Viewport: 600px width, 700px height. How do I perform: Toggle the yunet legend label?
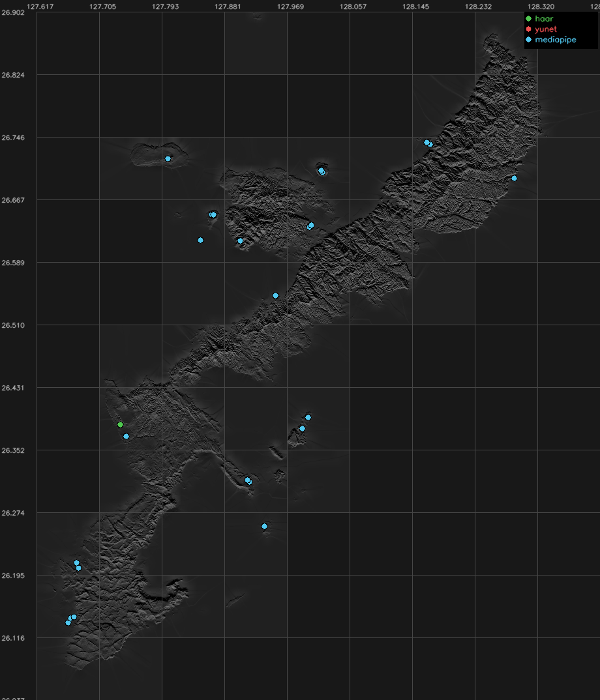click(545, 29)
